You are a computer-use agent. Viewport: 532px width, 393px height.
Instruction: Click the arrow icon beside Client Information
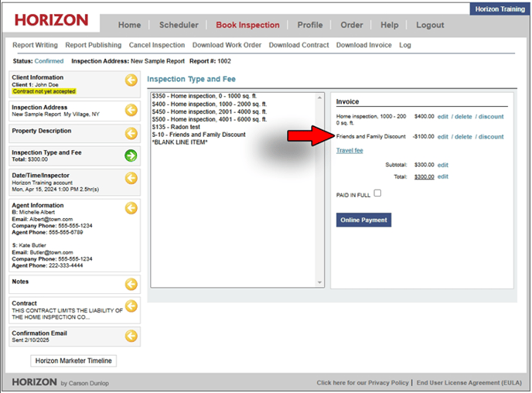pyautogui.click(x=131, y=80)
